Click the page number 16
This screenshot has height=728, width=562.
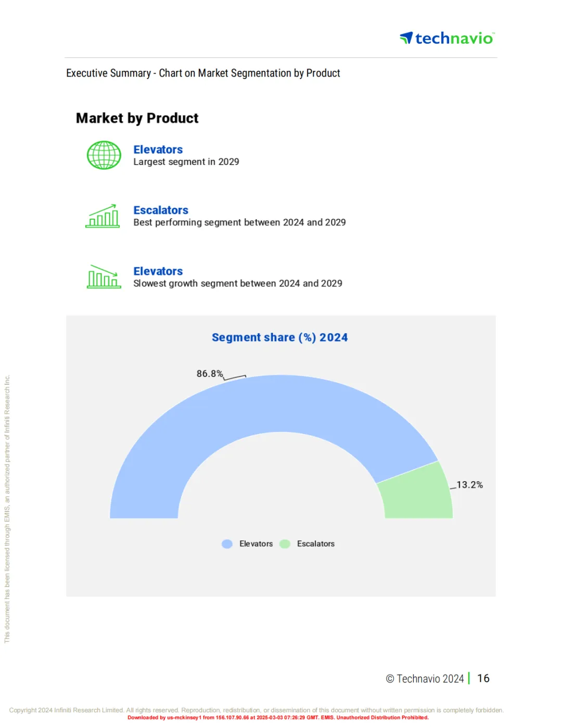(483, 679)
